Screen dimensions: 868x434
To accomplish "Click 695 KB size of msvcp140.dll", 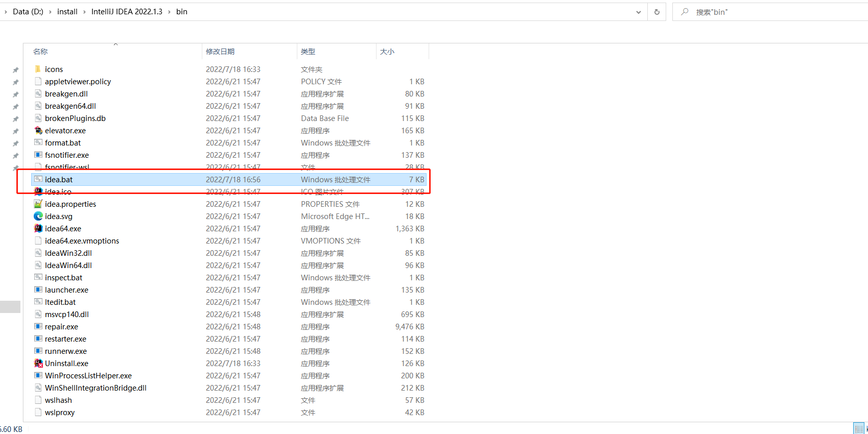I will 413,314.
